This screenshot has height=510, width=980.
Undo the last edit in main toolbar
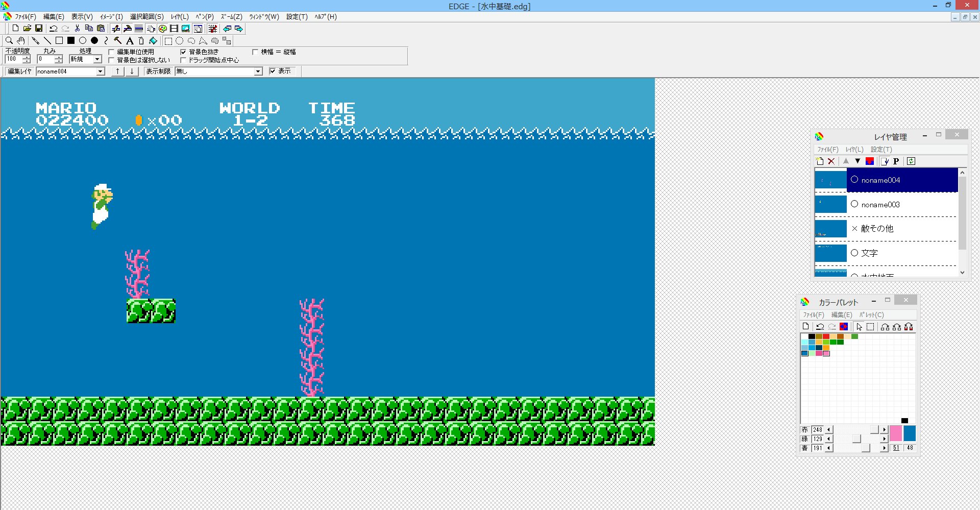point(53,29)
